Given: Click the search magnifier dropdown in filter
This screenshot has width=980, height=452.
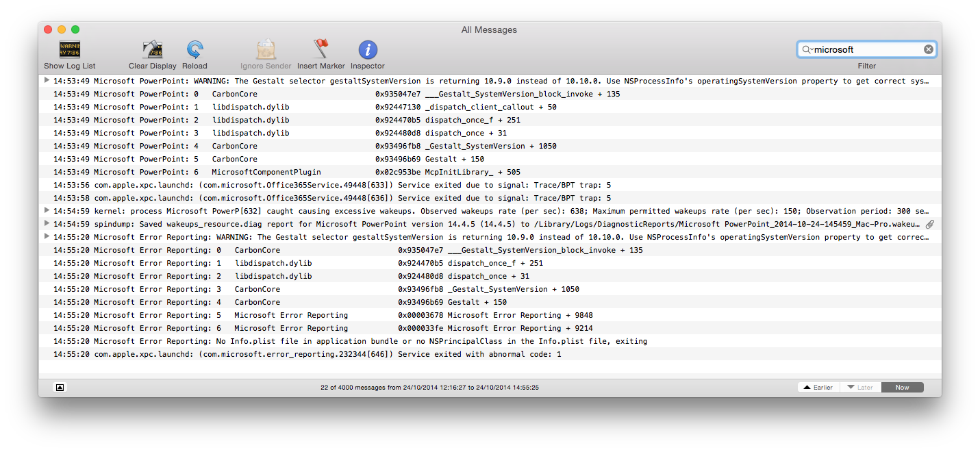Looking at the screenshot, I should click(807, 49).
